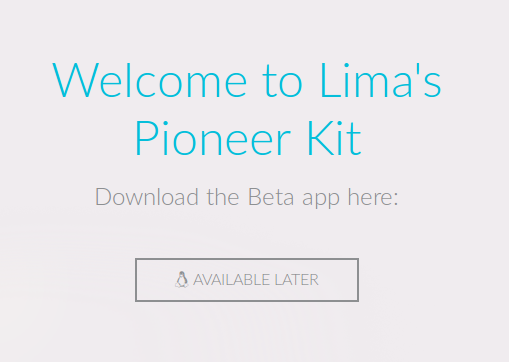Click the word 'Pioneer' in the heading
The height and width of the screenshot is (362, 509).
click(x=213, y=138)
